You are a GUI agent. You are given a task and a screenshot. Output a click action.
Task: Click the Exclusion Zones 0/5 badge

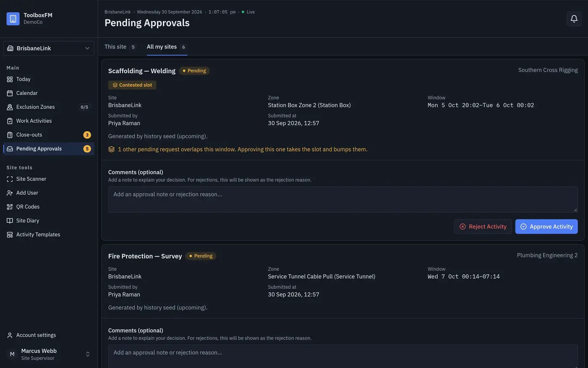pos(84,107)
